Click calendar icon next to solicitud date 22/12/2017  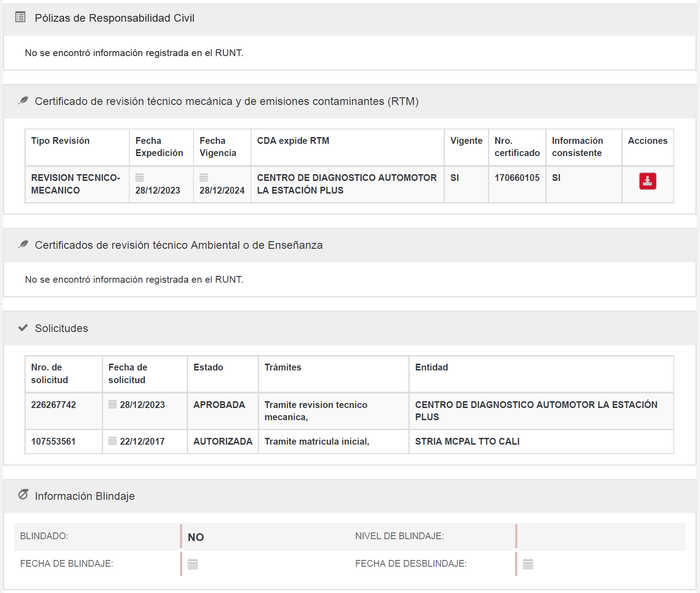(113, 441)
